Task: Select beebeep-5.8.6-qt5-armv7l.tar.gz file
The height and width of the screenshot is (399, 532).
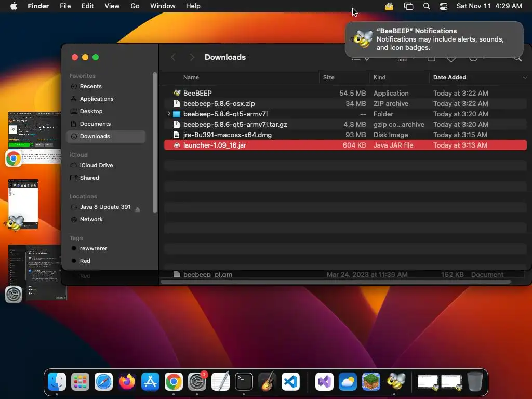Action: tap(345, 125)
